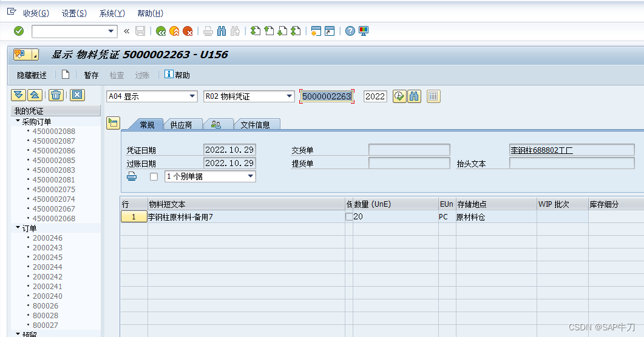This screenshot has width=644, height=337.
Task: Click the Next Page icon
Action: (282, 31)
